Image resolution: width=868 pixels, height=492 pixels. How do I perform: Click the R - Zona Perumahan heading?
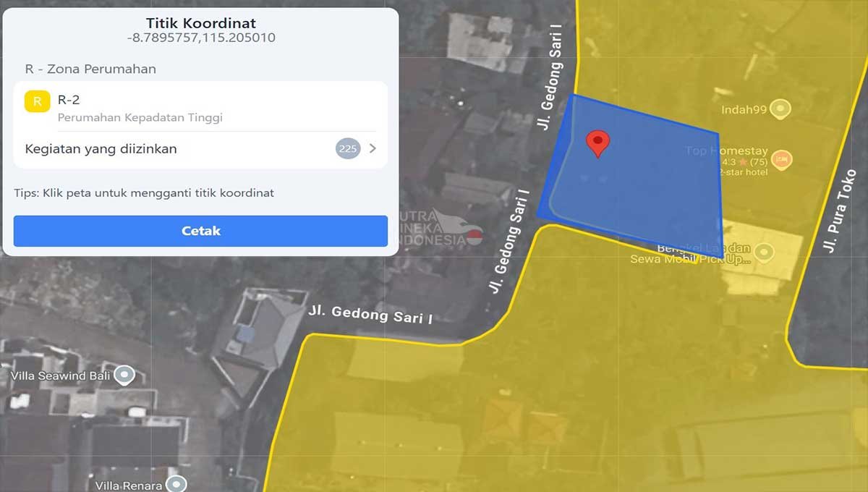(x=90, y=69)
